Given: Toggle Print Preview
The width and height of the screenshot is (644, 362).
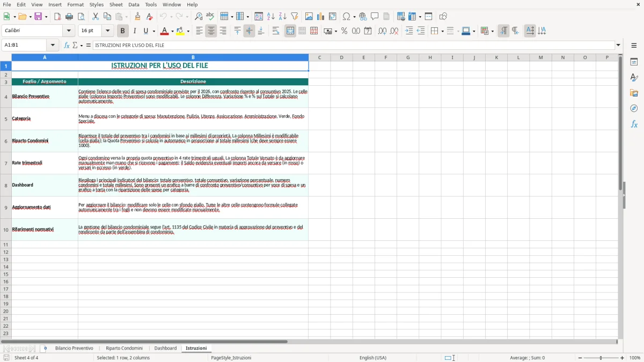Looking at the screenshot, I should click(80, 17).
